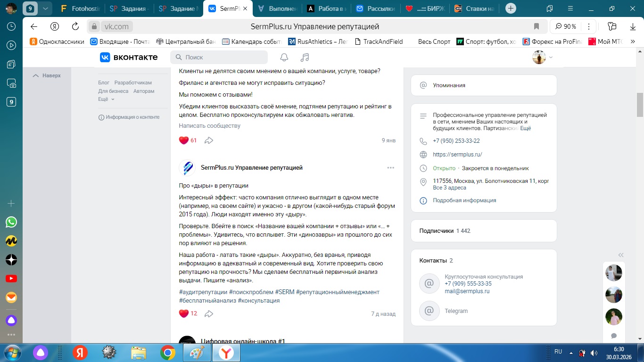The image size is (644, 362).
Task: Click 'Написать сообществу' link
Action: point(209,126)
